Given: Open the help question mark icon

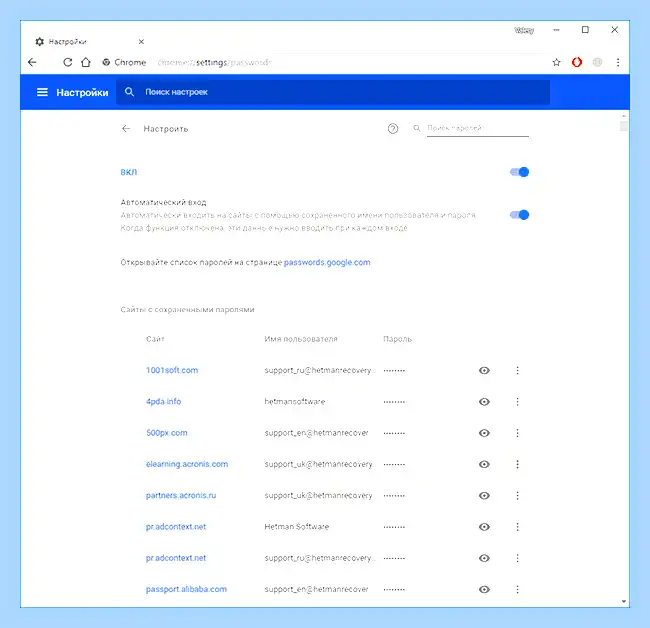Looking at the screenshot, I should coord(393,129).
